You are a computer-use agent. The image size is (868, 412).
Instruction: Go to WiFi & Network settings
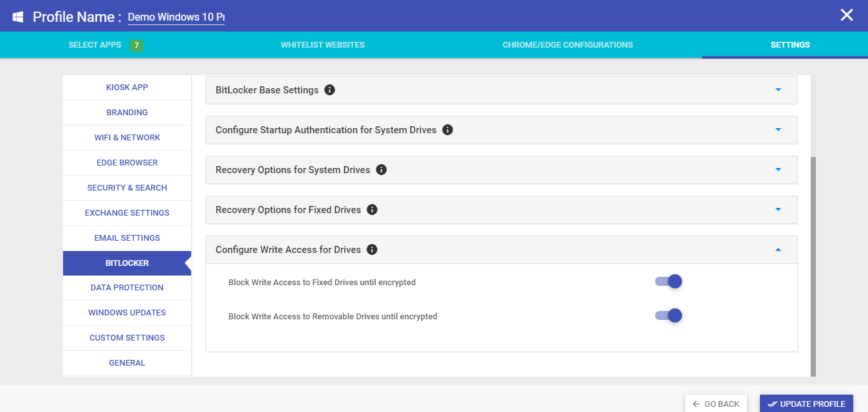pyautogui.click(x=127, y=138)
